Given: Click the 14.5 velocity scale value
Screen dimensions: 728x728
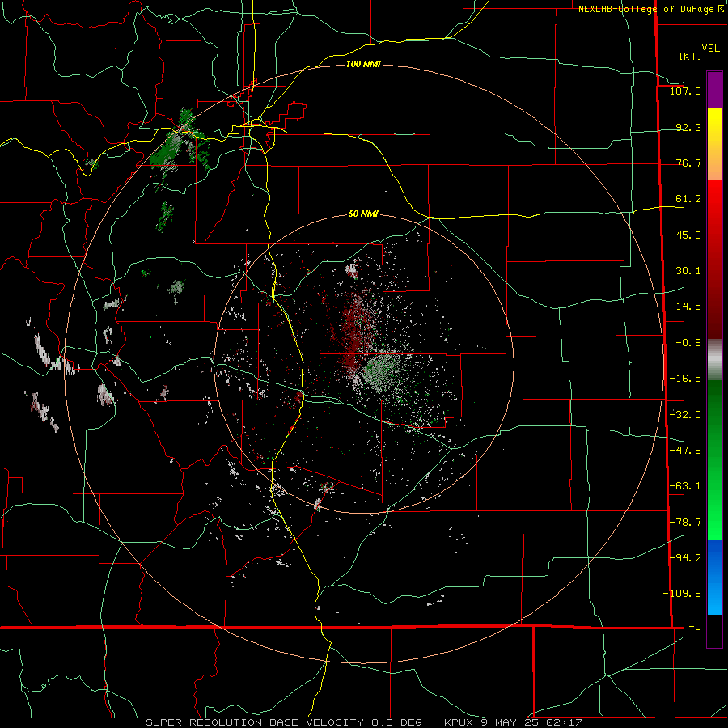Looking at the screenshot, I should pos(688,307).
